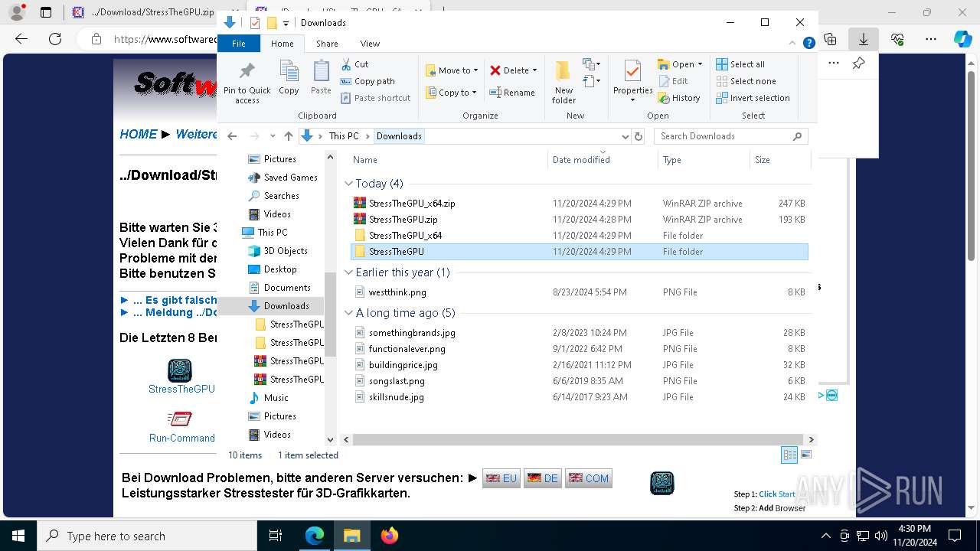
Task: Open the Copy to dropdown
Action: pyautogui.click(x=451, y=93)
